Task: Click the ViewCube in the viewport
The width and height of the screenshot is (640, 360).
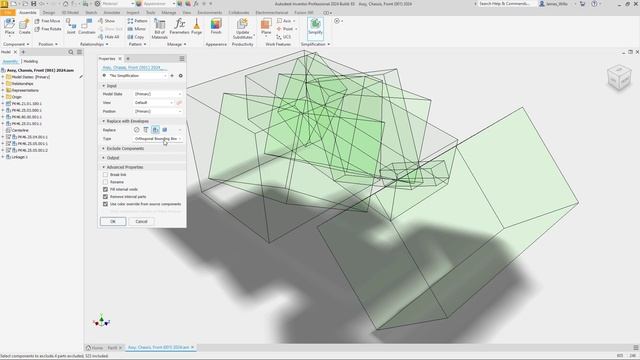Action: (x=619, y=78)
